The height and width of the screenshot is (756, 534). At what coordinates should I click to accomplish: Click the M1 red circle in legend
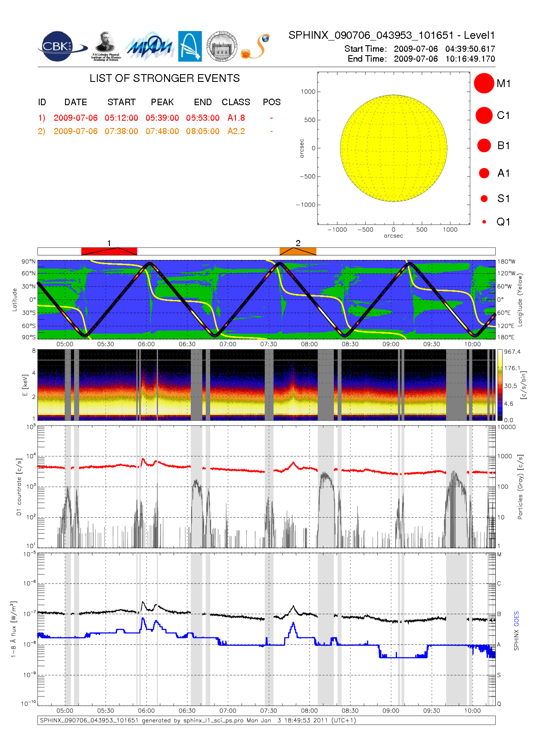484,83
